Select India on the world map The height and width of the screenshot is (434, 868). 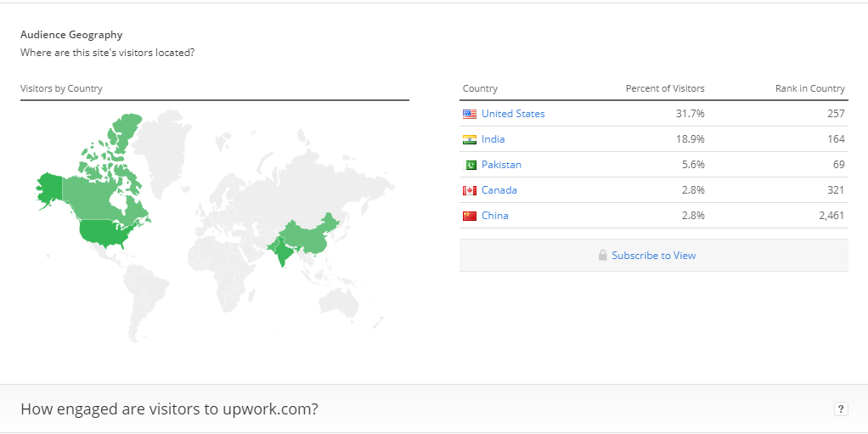click(282, 252)
